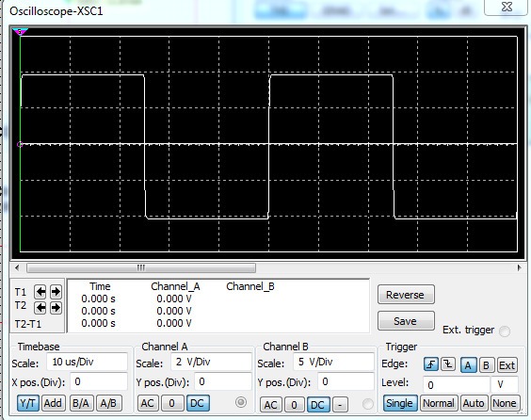Click the T2-T1 row label
This screenshot has width=531, height=420.
[x=28, y=324]
